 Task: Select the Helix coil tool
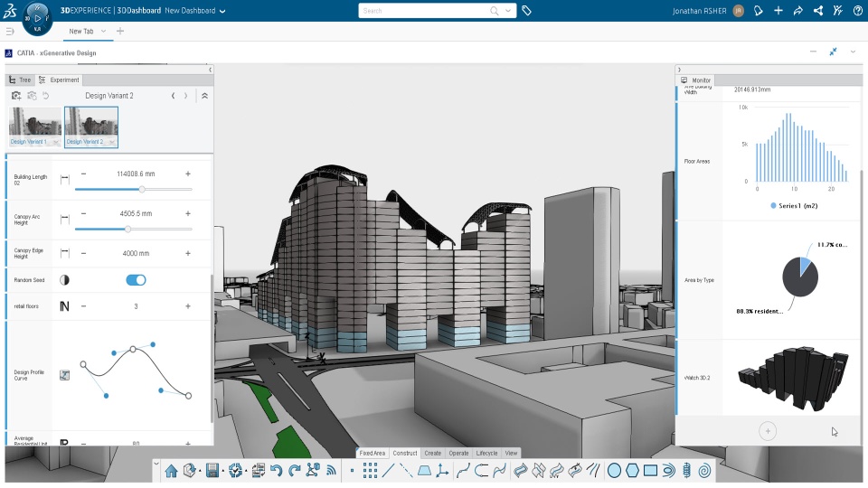[686, 471]
